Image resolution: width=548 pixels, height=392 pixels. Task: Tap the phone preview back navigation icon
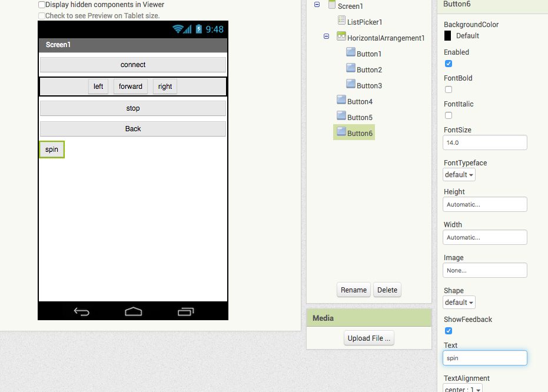pyautogui.click(x=82, y=311)
